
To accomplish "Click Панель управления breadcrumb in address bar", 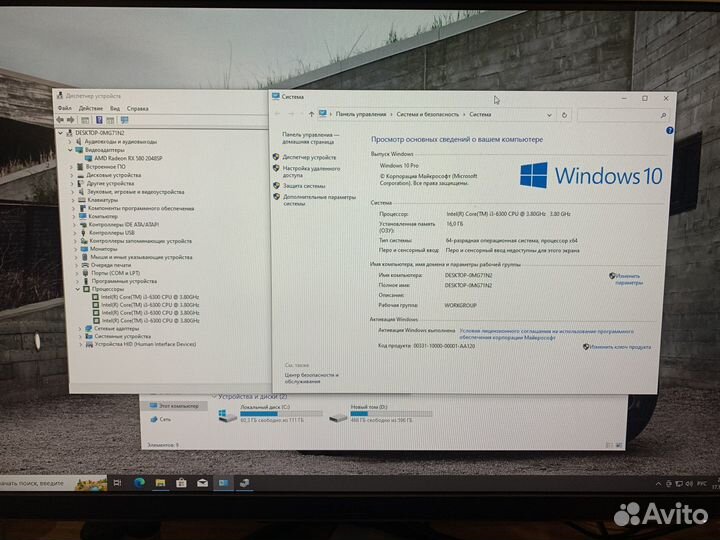I will coord(360,114).
